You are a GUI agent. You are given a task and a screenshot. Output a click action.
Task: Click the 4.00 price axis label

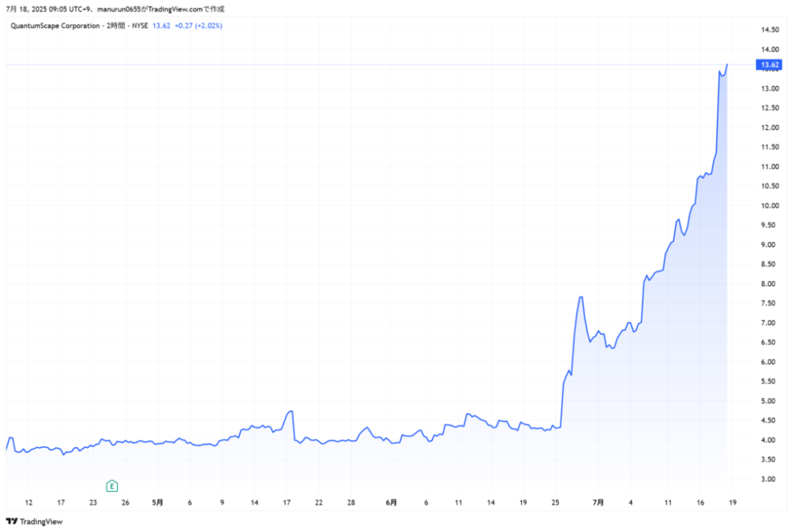(768, 440)
